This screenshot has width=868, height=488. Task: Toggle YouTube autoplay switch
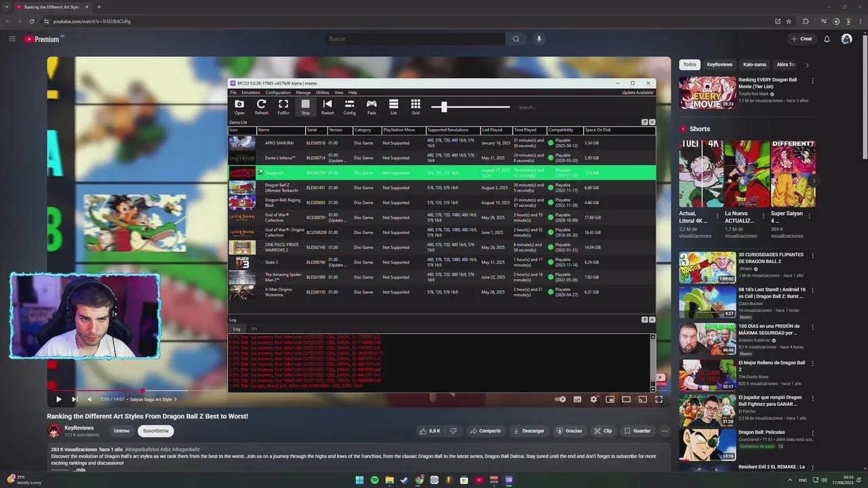[x=560, y=399]
